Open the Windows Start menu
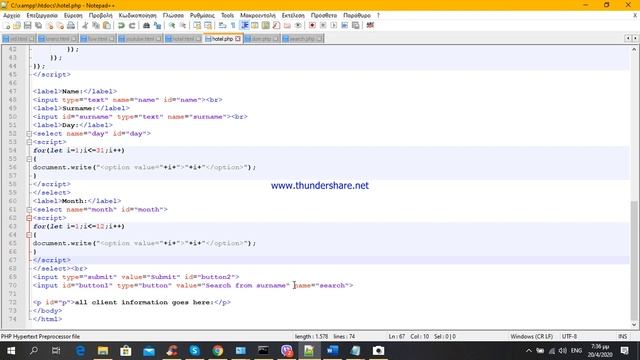Viewport: 640px width, 360px height. [x=11, y=351]
